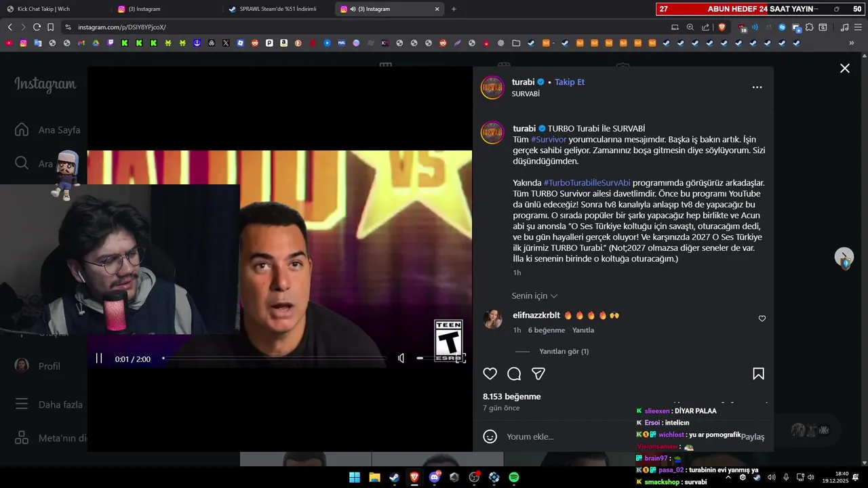Mute the video via speaker icon
The width and height of the screenshot is (868, 488).
(401, 358)
